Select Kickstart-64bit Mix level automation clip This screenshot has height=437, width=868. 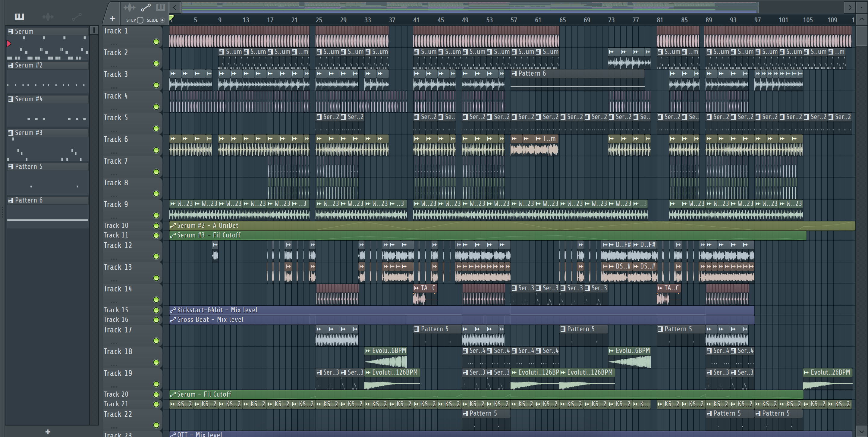coord(462,310)
